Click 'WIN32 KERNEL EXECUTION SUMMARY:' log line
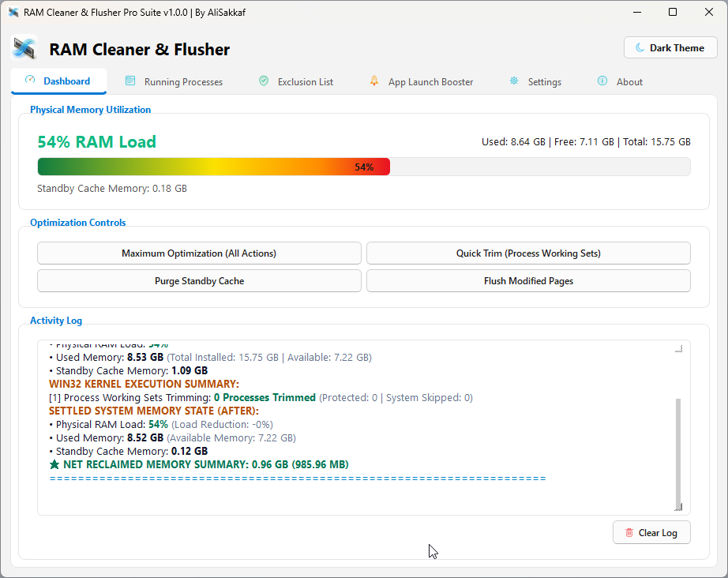 pos(144,384)
